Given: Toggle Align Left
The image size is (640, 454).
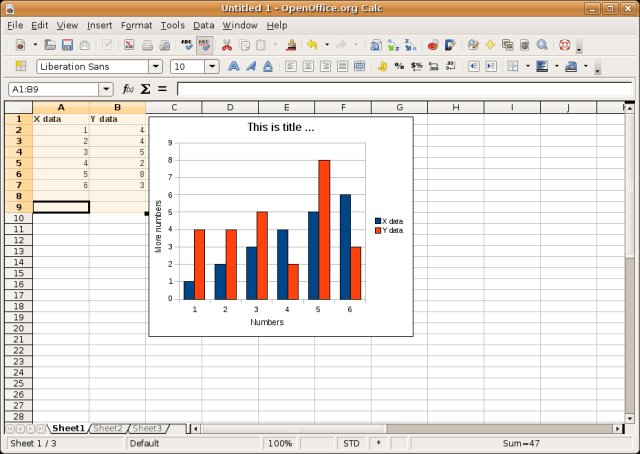Looking at the screenshot, I should (x=291, y=66).
